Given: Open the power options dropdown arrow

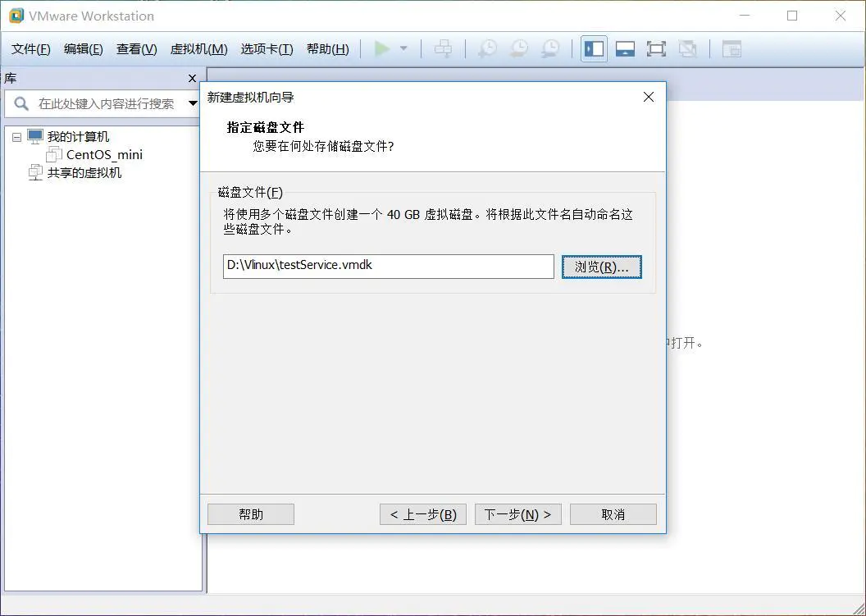Looking at the screenshot, I should pos(403,48).
